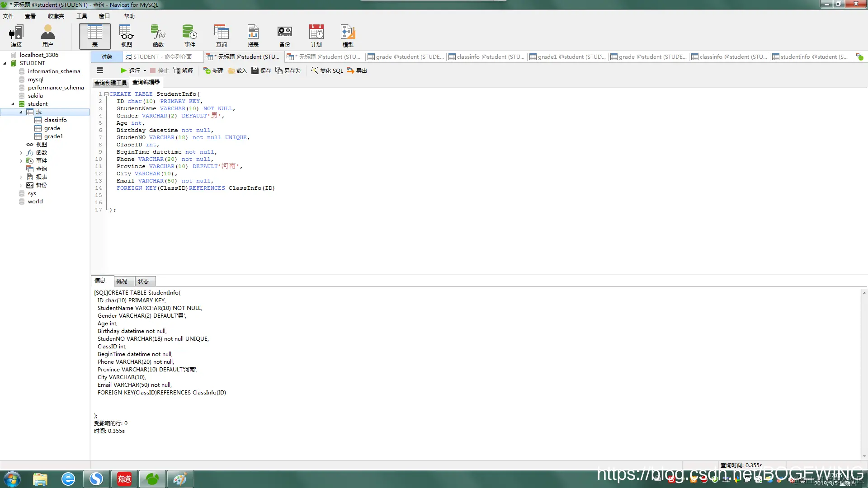This screenshot has height=488, width=868.
Task: Switch to the 概况 result tab
Action: 122,281
